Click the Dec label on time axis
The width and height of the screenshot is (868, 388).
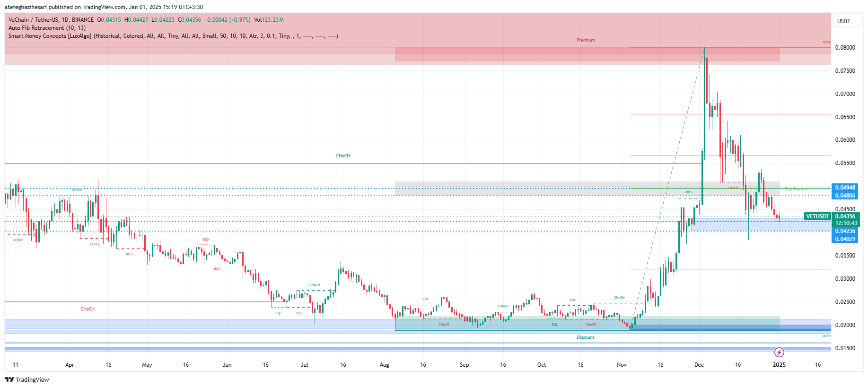[699, 365]
